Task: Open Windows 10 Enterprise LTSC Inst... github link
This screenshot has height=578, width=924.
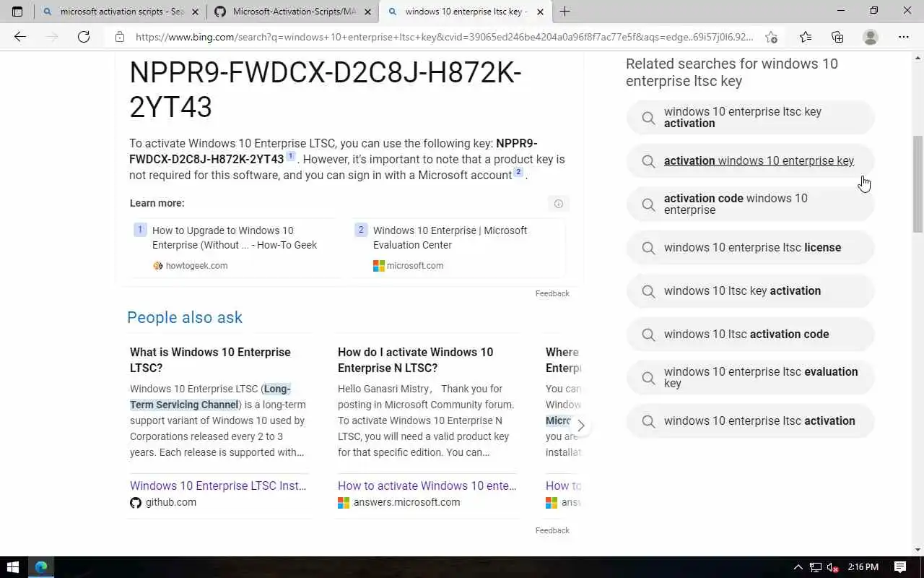Action: (x=218, y=486)
